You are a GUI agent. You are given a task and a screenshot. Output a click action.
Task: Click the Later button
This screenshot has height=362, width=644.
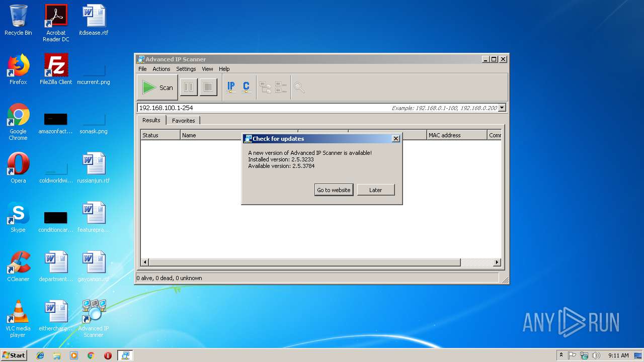376,190
